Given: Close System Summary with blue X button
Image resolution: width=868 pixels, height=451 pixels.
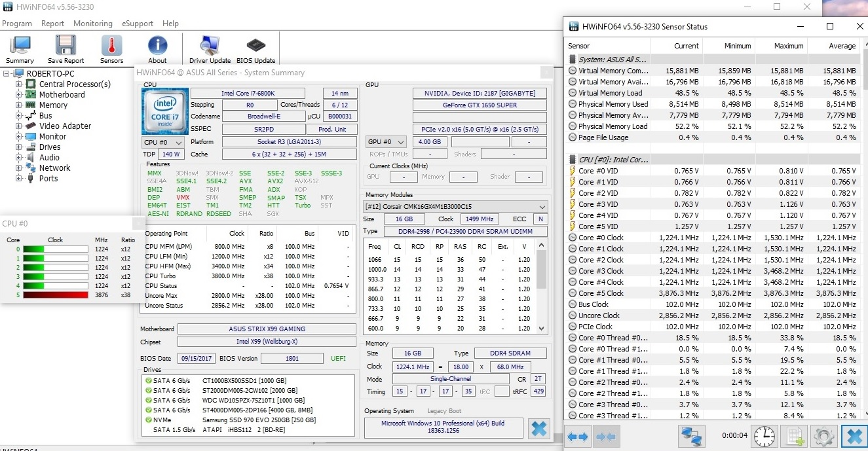Looking at the screenshot, I should tap(538, 429).
